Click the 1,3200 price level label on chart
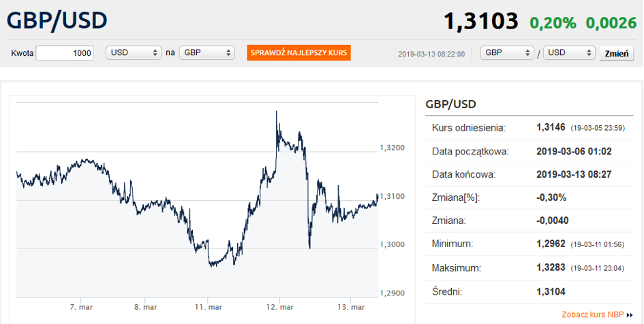Screen dimensions: 644x324 point(393,148)
